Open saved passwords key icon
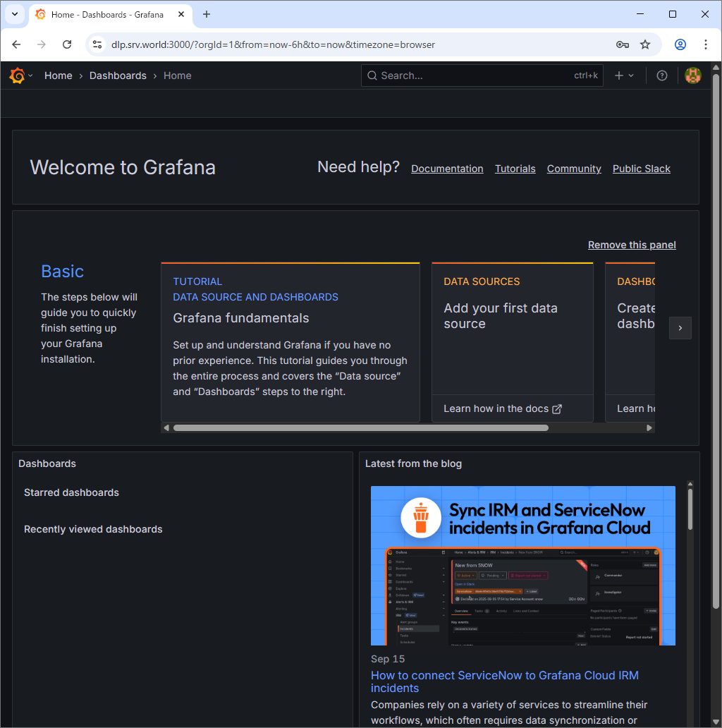The width and height of the screenshot is (722, 728). (x=623, y=44)
